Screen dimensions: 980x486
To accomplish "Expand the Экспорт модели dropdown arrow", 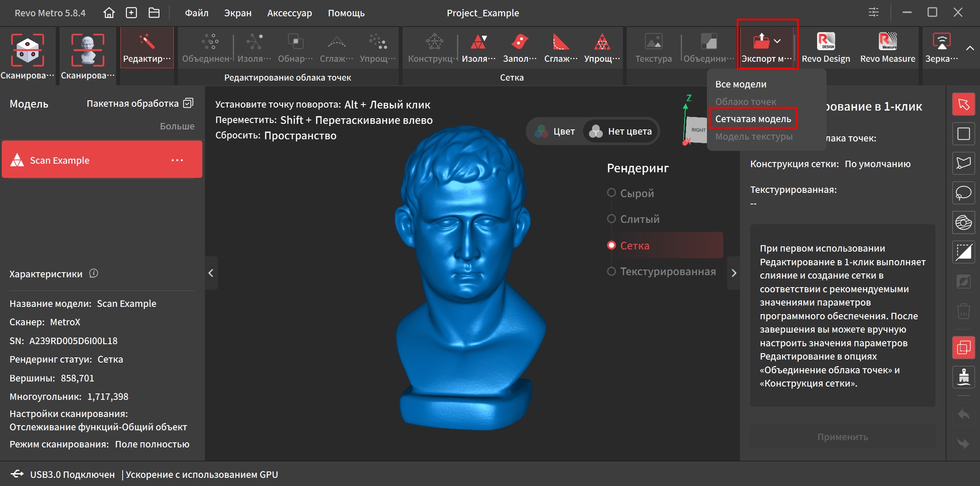I will coord(777,41).
